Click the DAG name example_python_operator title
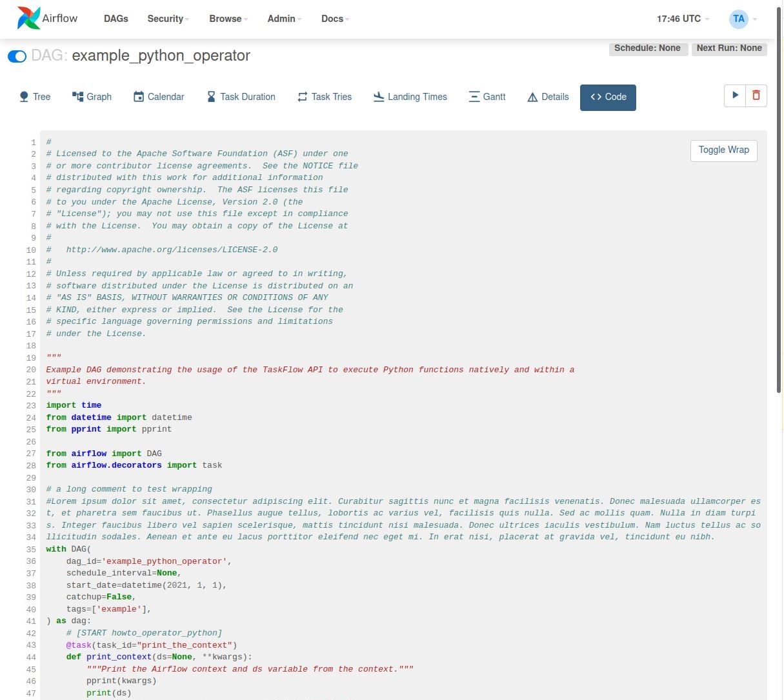The height and width of the screenshot is (700, 784). click(x=161, y=55)
